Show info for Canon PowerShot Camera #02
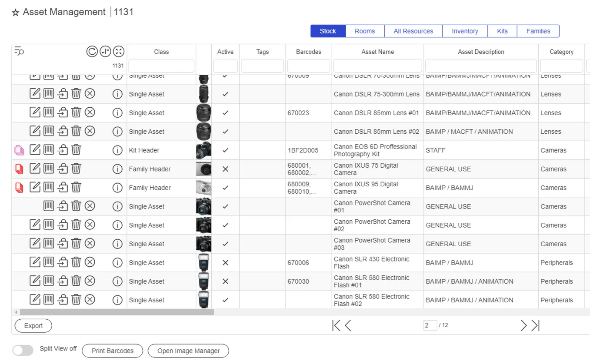Viewport: 590px width, 364px height. coord(117,225)
